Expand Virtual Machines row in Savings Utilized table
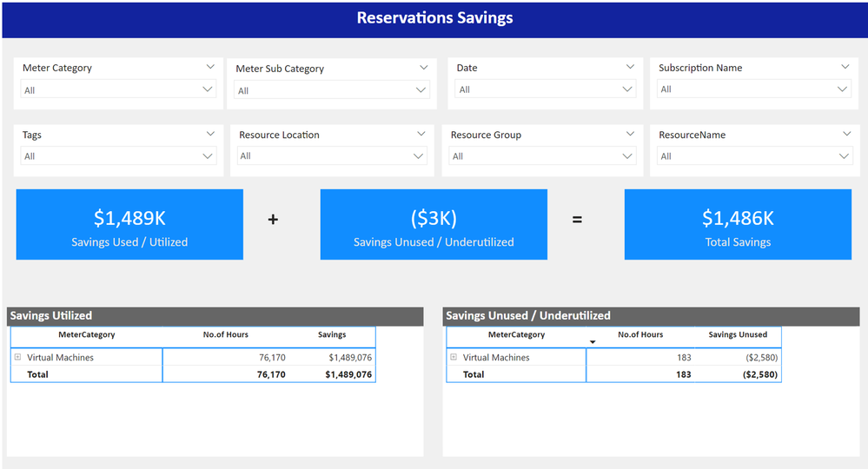The image size is (868, 469). tap(17, 357)
